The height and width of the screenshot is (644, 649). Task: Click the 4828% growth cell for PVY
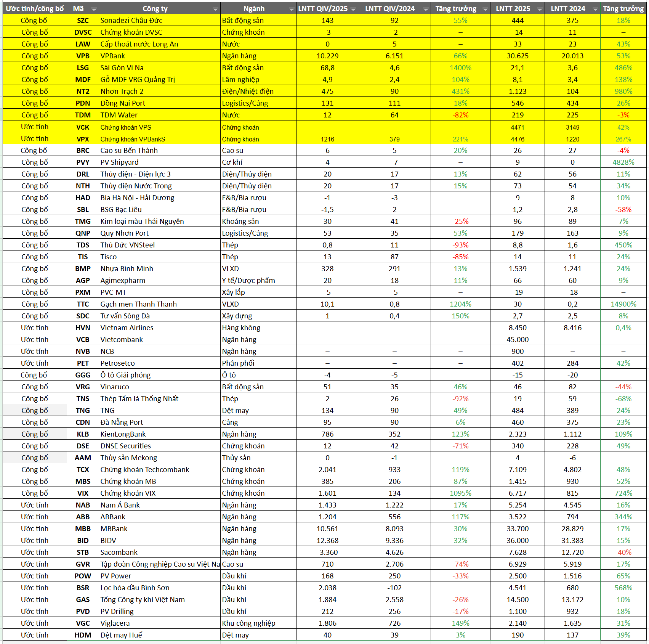(623, 162)
